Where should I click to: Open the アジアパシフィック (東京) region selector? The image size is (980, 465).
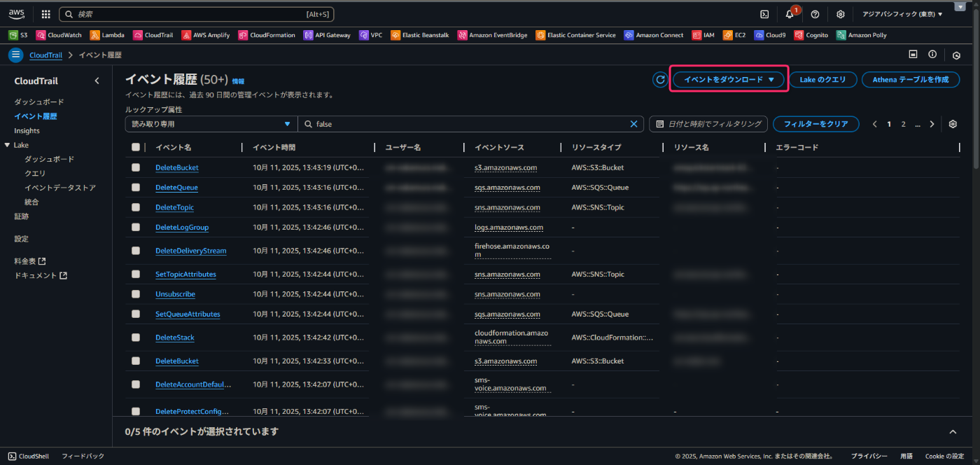pos(902,14)
